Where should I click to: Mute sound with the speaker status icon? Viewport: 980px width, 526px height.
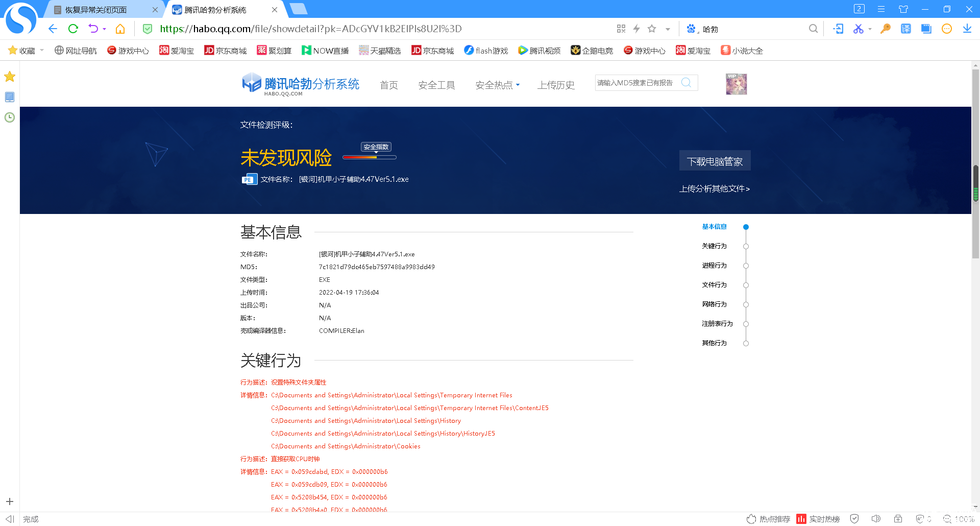click(876, 519)
